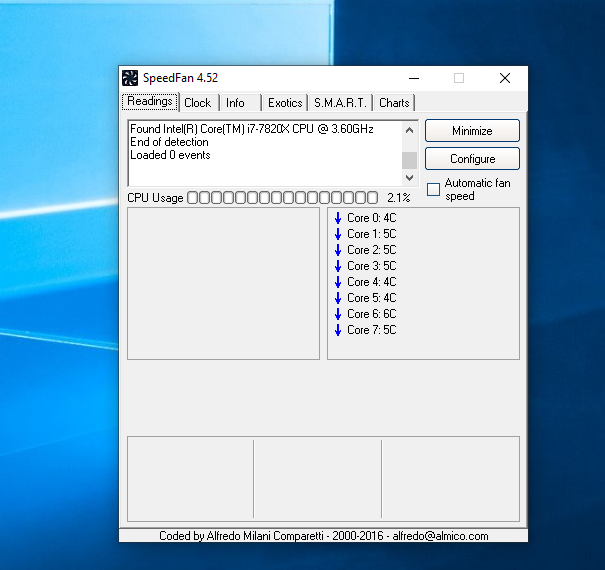Click the down arrow beside Core 7

(338, 330)
